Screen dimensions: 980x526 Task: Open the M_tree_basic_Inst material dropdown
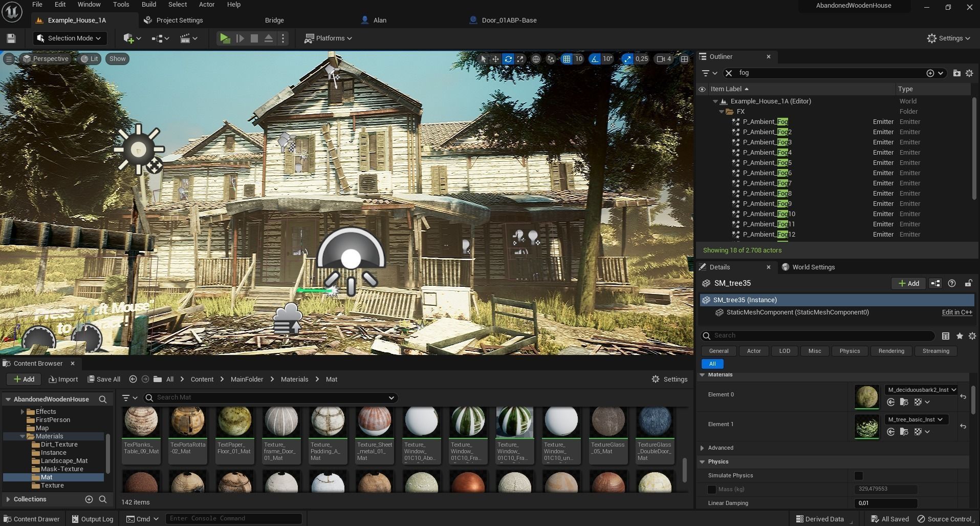tap(917, 419)
